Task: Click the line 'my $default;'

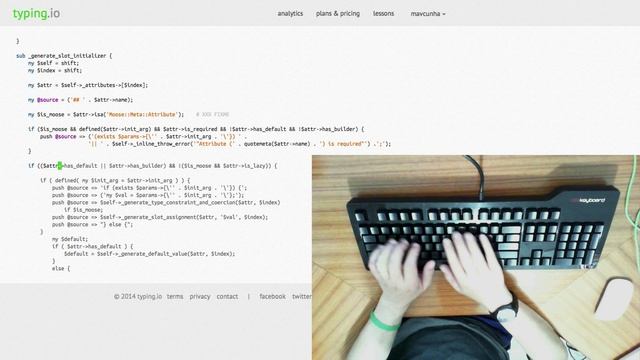Action: click(70, 239)
